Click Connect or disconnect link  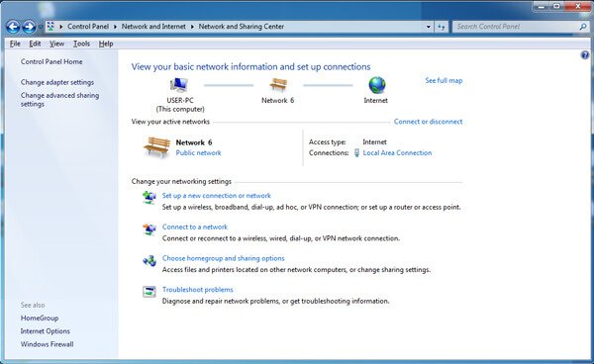[x=428, y=122]
